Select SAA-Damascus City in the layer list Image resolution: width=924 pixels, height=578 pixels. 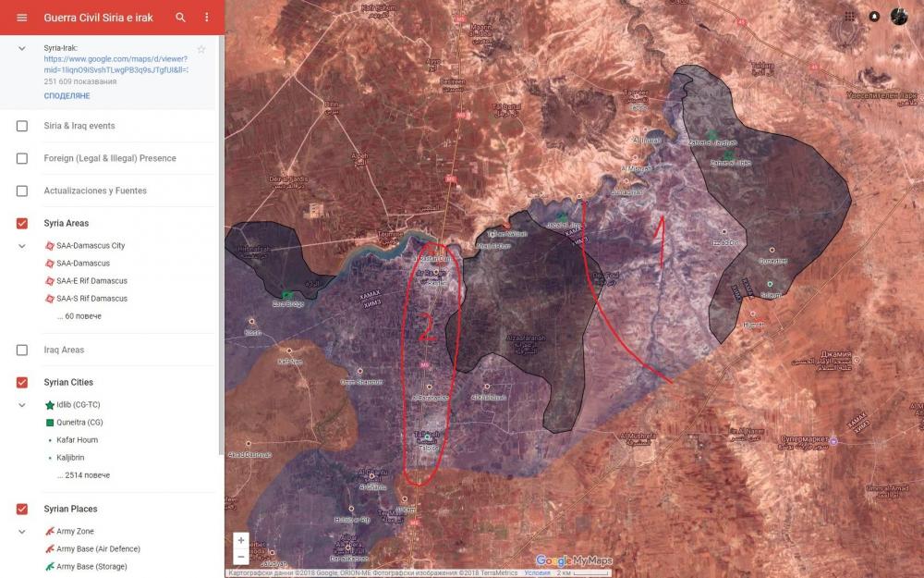tap(90, 246)
